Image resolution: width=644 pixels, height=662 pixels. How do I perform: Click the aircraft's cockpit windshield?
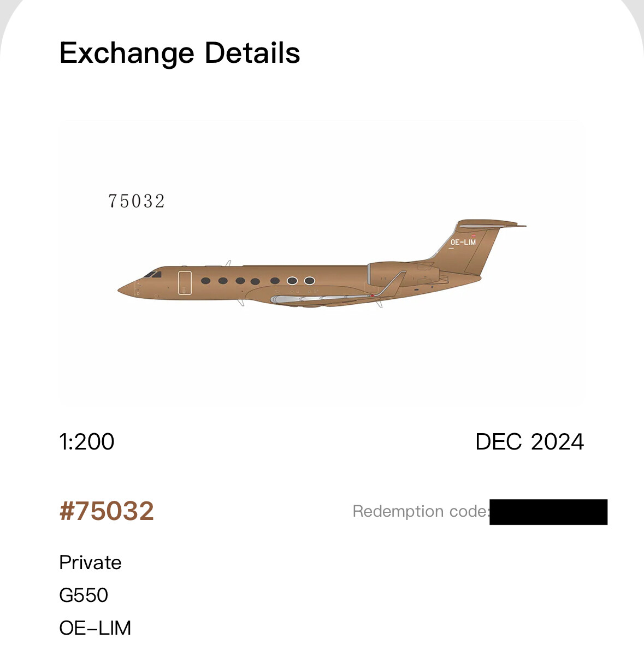(152, 274)
